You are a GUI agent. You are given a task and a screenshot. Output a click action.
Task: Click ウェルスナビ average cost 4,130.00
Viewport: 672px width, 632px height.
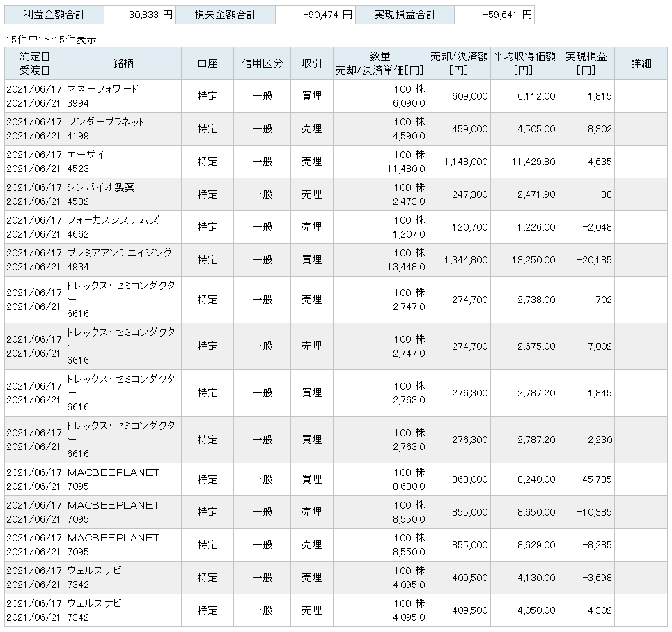tap(536, 578)
